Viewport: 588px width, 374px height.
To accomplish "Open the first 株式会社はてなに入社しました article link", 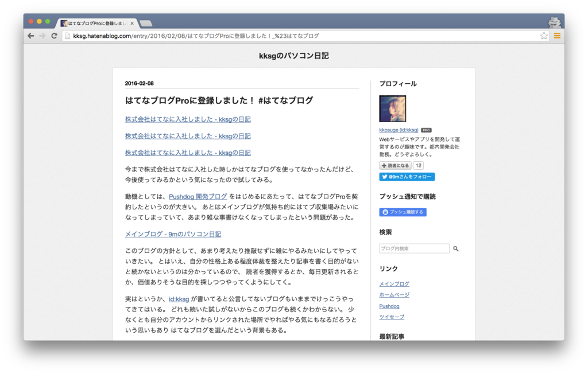I will coord(188,119).
